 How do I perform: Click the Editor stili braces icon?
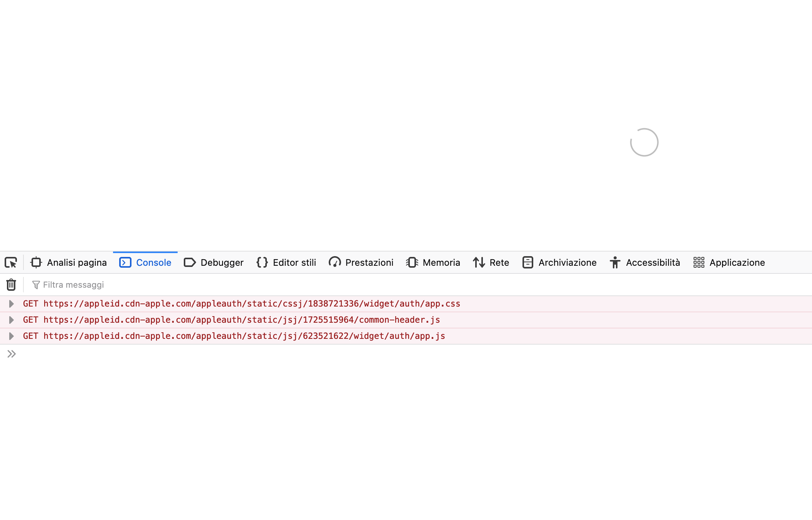[262, 262]
